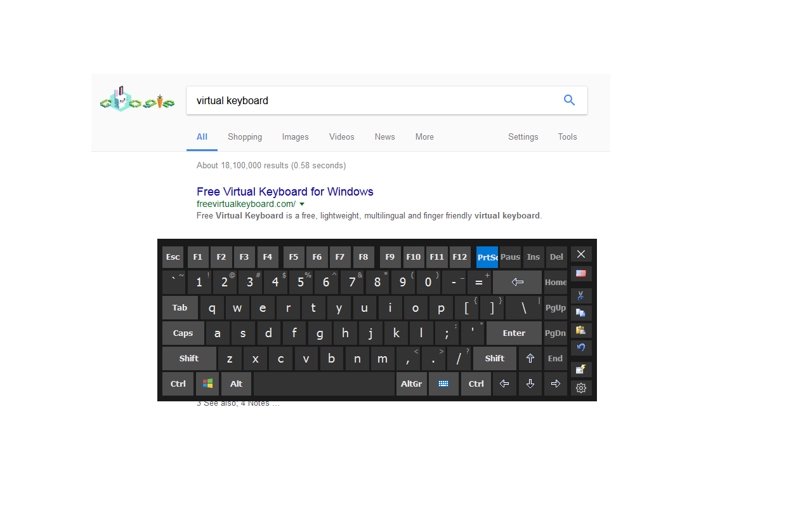Toggle the Caps lock key
Screen dimensions: 812x508
point(183,333)
